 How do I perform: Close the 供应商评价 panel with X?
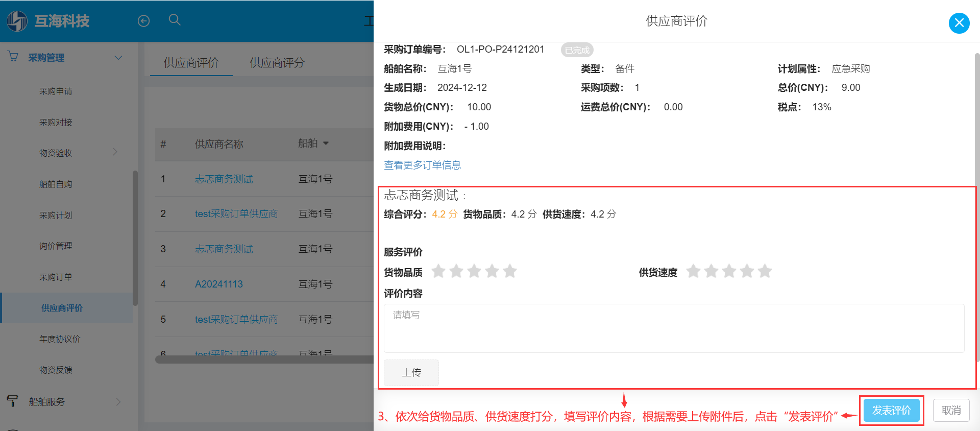click(959, 23)
